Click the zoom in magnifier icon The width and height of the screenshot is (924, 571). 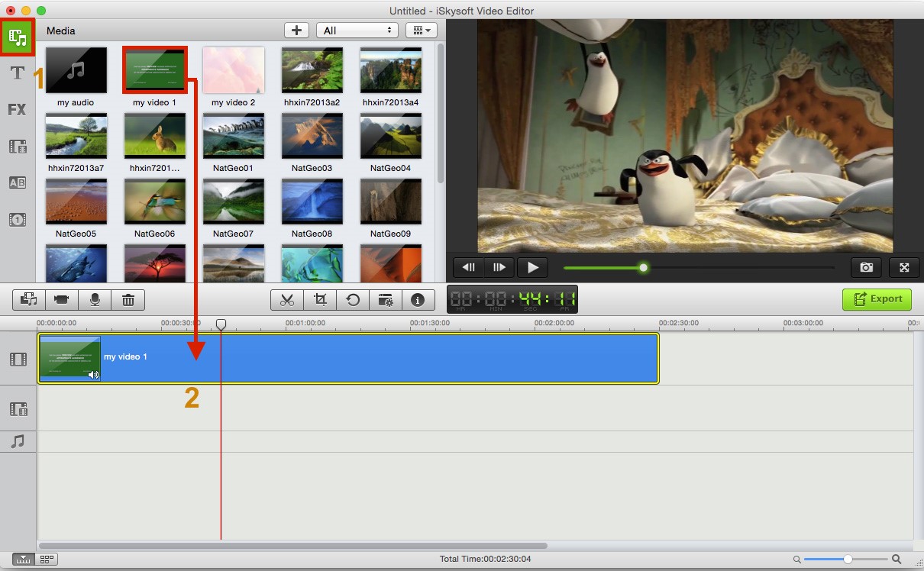click(897, 559)
